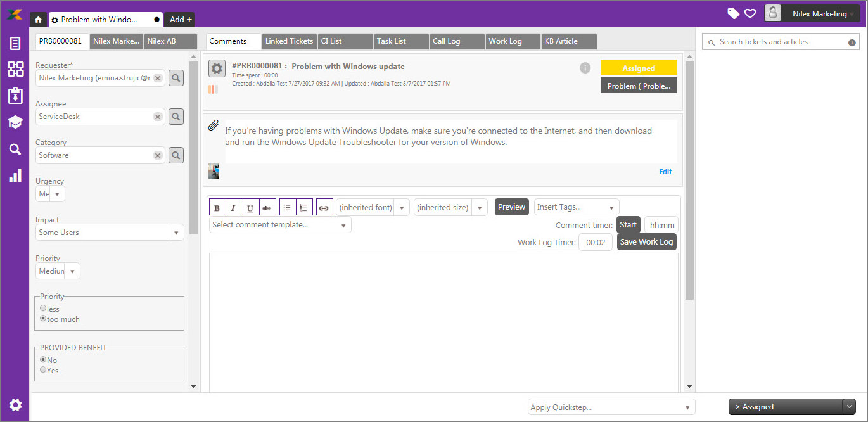Click the Preview button
Image resolution: width=868 pixels, height=422 pixels.
tap(511, 207)
